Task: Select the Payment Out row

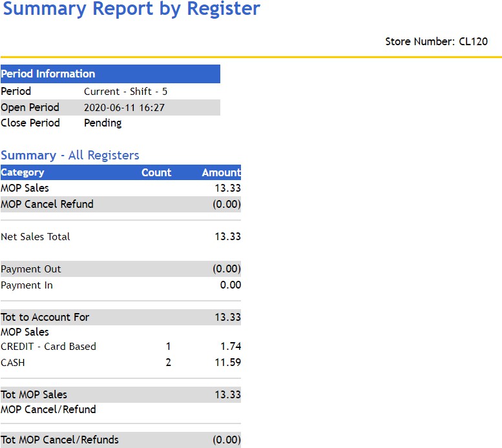Action: coord(121,269)
